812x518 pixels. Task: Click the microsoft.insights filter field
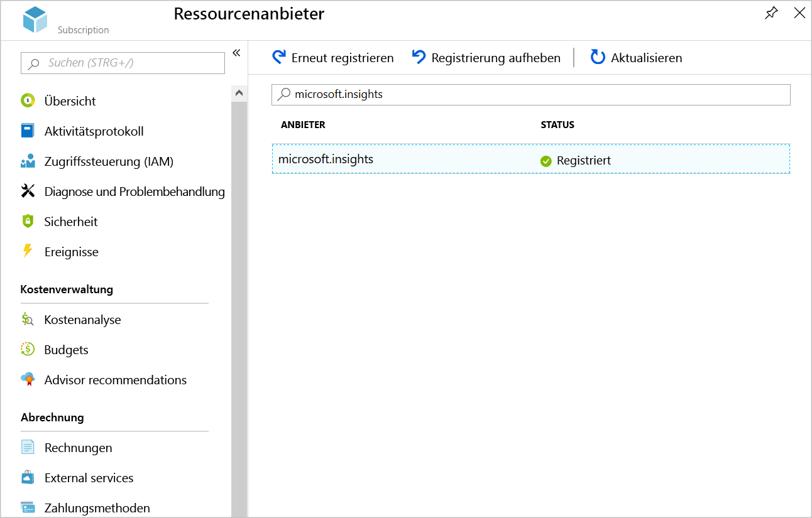[x=531, y=95]
